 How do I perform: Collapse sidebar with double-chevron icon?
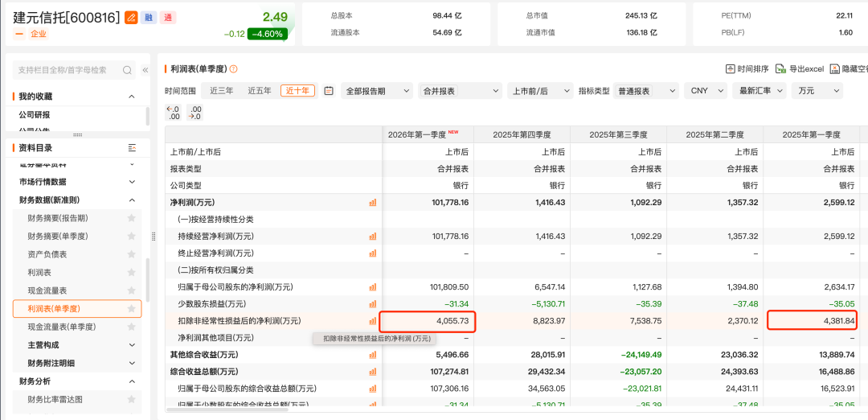(x=145, y=70)
